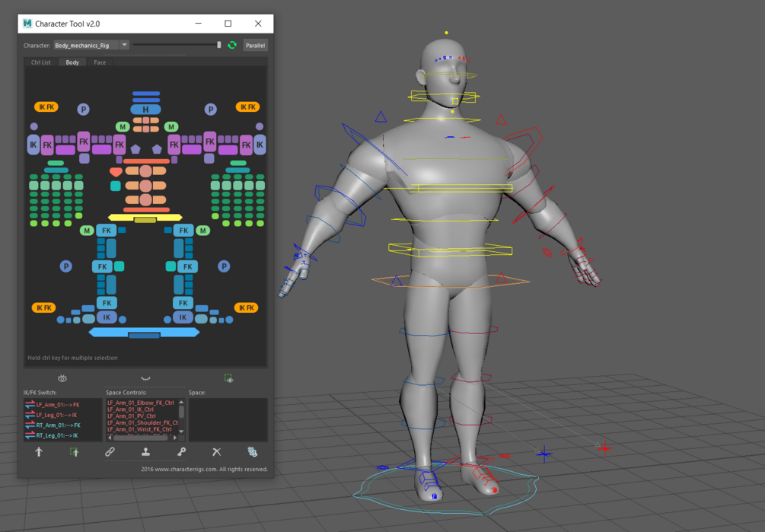Click the slider handle beside Character dropdown
This screenshot has height=532, width=765.
tap(219, 45)
